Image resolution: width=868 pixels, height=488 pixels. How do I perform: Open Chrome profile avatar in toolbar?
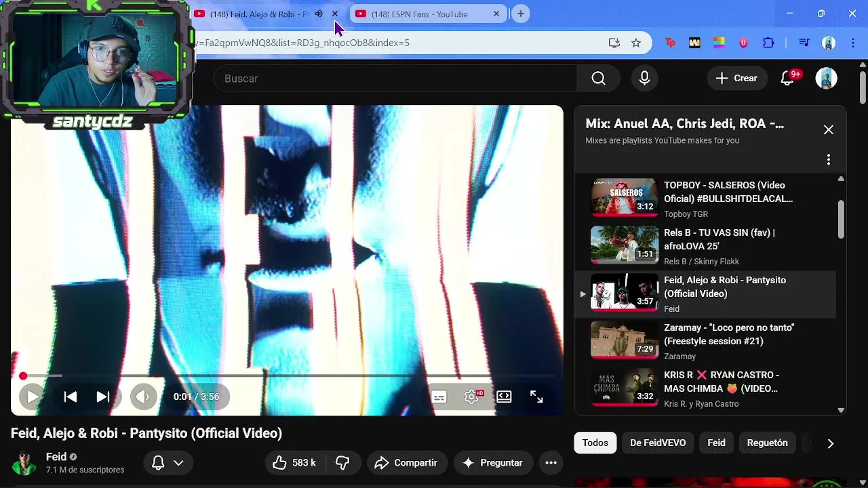[829, 43]
